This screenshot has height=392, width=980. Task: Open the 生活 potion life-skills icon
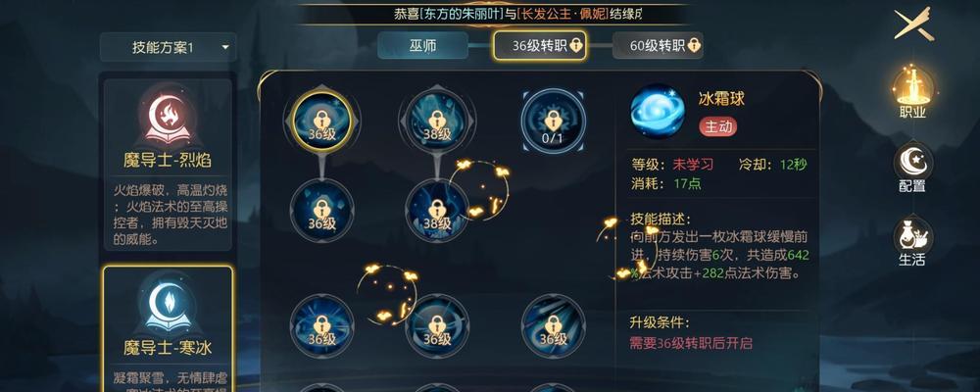click(x=911, y=242)
